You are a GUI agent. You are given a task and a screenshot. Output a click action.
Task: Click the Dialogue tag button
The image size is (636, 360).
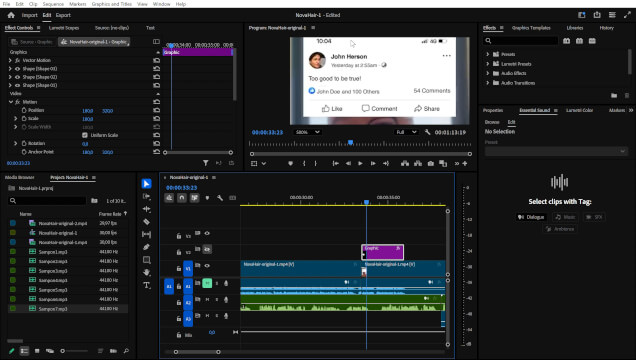point(531,217)
